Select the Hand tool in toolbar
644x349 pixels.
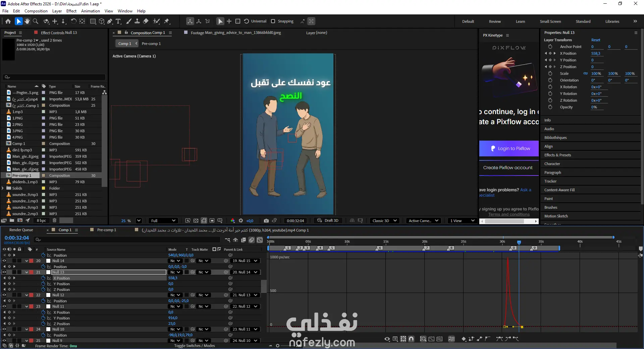[x=27, y=21]
